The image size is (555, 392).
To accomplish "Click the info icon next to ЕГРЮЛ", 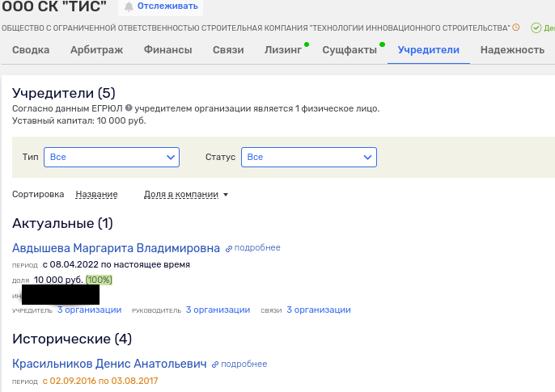I will coord(129,108).
